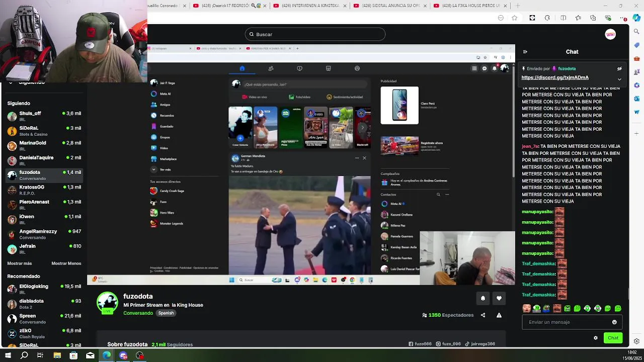Open fuzo_696 Instagram link
Image resolution: width=644 pixels, height=362 pixels.
point(448,344)
